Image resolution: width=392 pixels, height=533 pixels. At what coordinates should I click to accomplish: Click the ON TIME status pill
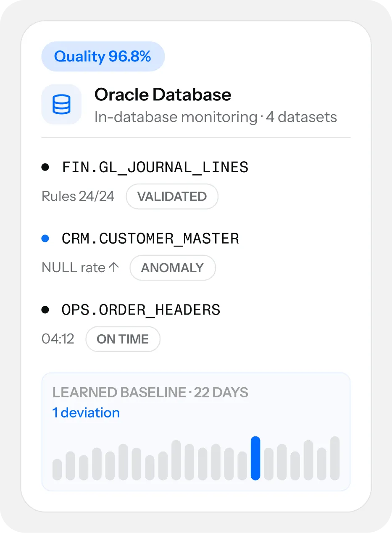coord(123,339)
